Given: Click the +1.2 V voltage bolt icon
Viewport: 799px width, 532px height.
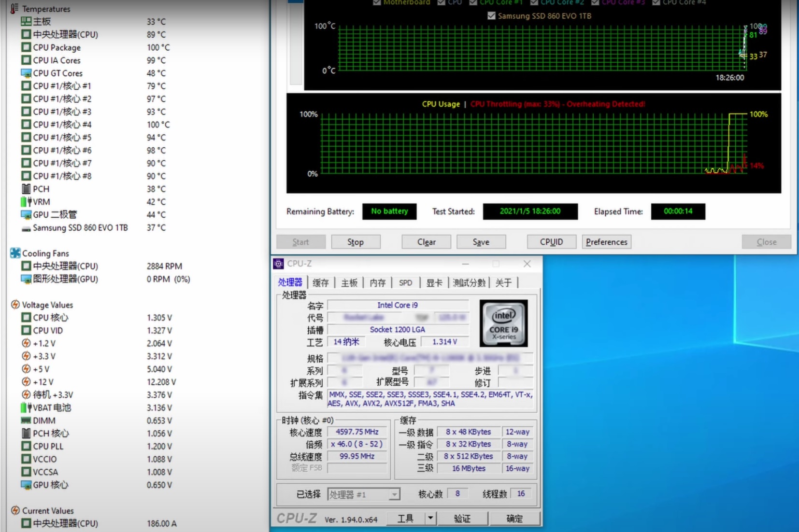Looking at the screenshot, I should click(x=26, y=343).
